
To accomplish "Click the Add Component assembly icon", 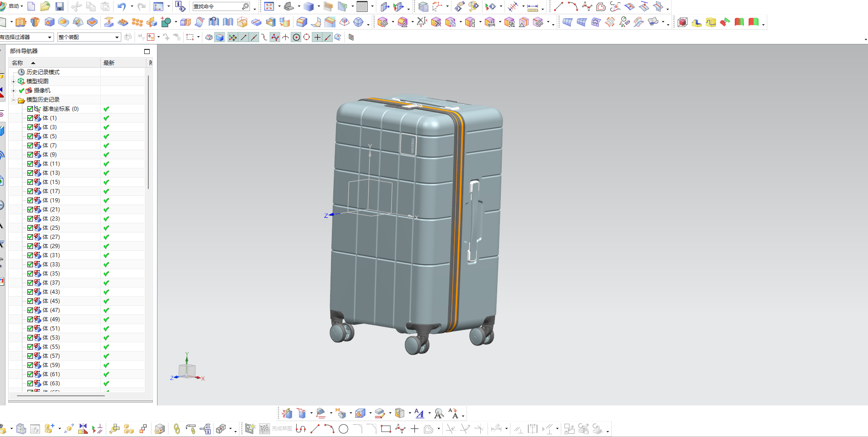I will pos(49,429).
